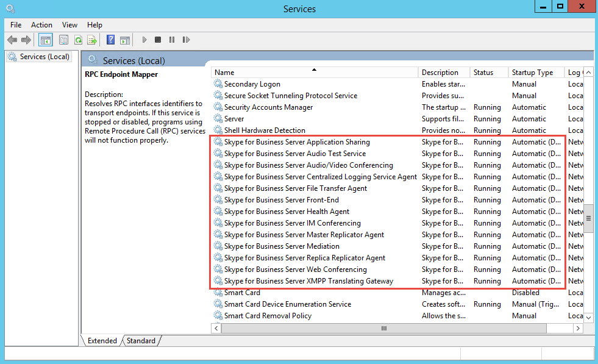The image size is (598, 364).
Task: Switch to the Standard tab
Action: click(141, 341)
